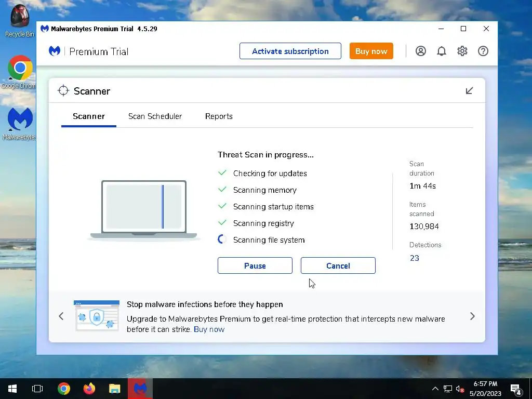Image resolution: width=532 pixels, height=399 pixels.
Task: Open Malwarebytes settings gear
Action: (x=462, y=51)
